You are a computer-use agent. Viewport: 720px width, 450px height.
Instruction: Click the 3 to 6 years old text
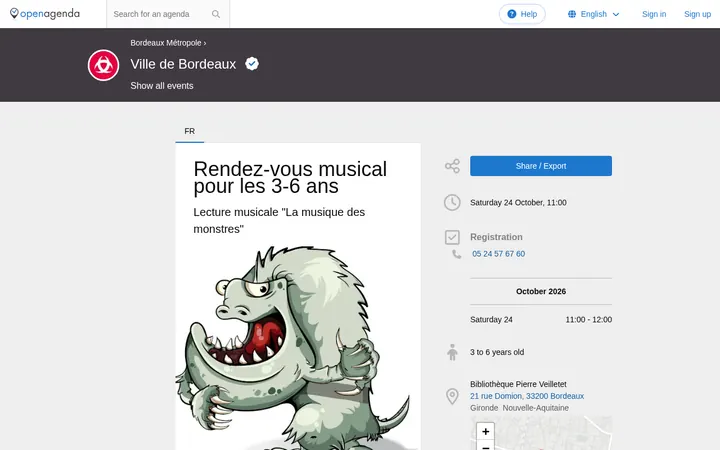coord(497,352)
